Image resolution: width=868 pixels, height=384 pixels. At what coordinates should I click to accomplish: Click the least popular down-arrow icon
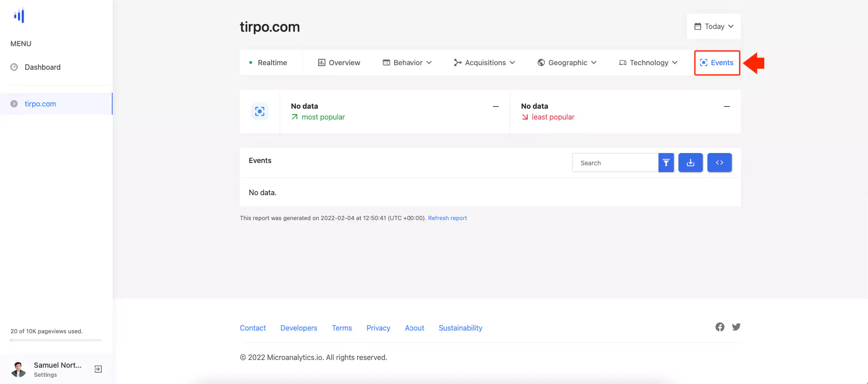tap(525, 117)
